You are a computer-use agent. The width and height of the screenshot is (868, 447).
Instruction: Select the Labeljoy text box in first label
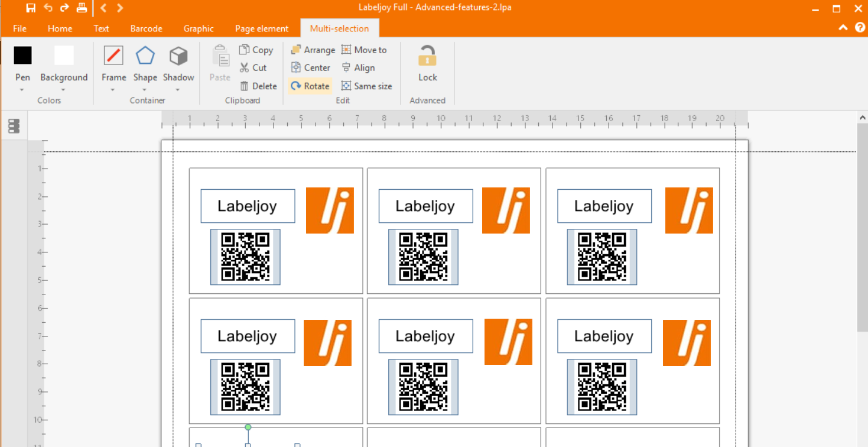coord(248,206)
